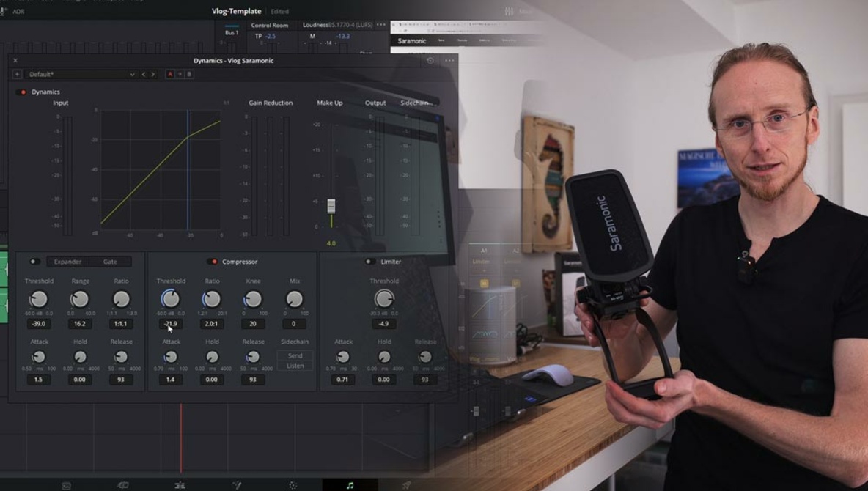Click the Expander Threshold knob
The height and width of the screenshot is (491, 868).
coord(38,299)
